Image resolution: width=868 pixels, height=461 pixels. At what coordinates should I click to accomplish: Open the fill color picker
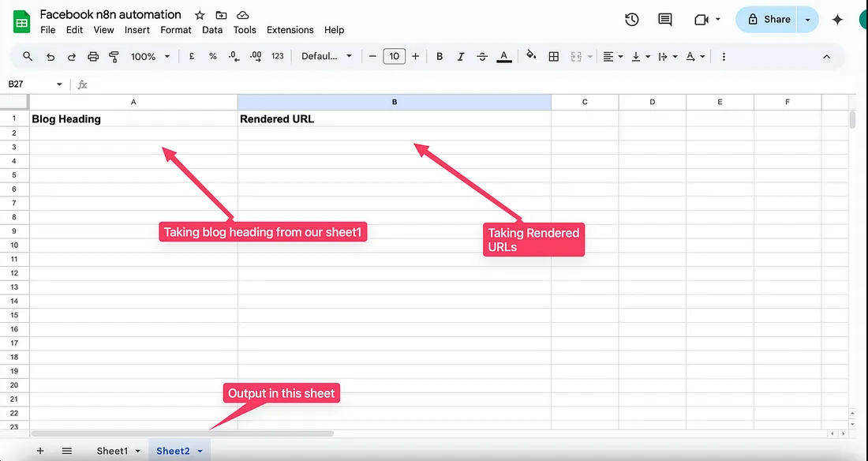pyautogui.click(x=531, y=56)
